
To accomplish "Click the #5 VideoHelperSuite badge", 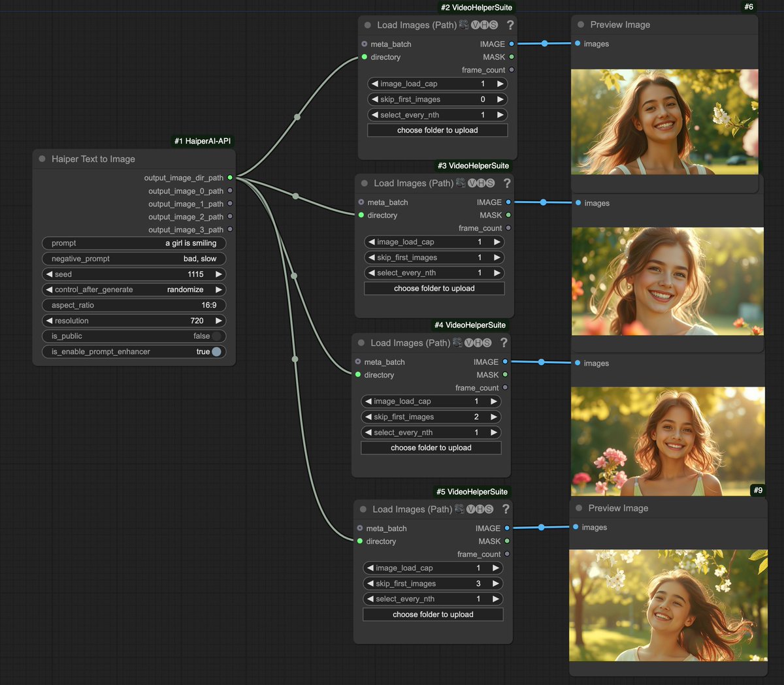I will tap(472, 492).
